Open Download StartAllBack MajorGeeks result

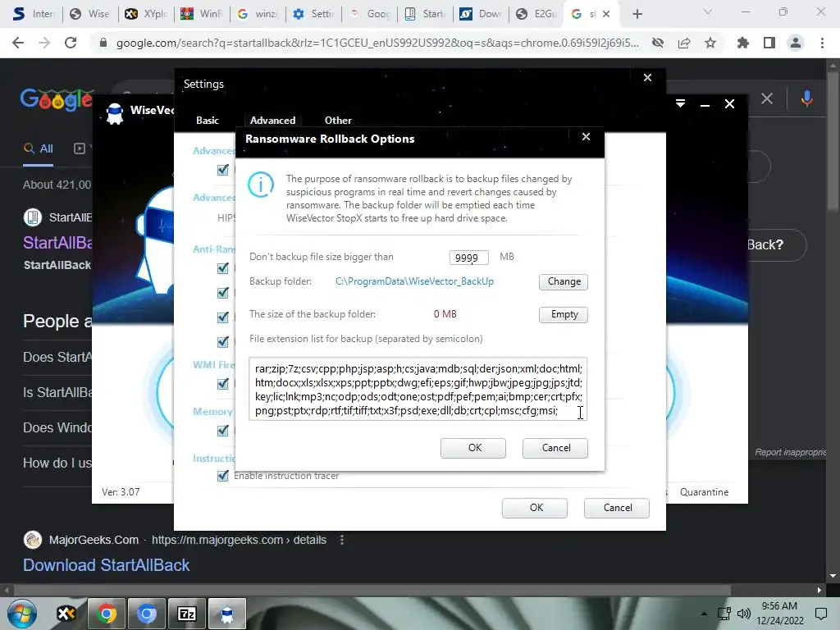click(106, 565)
